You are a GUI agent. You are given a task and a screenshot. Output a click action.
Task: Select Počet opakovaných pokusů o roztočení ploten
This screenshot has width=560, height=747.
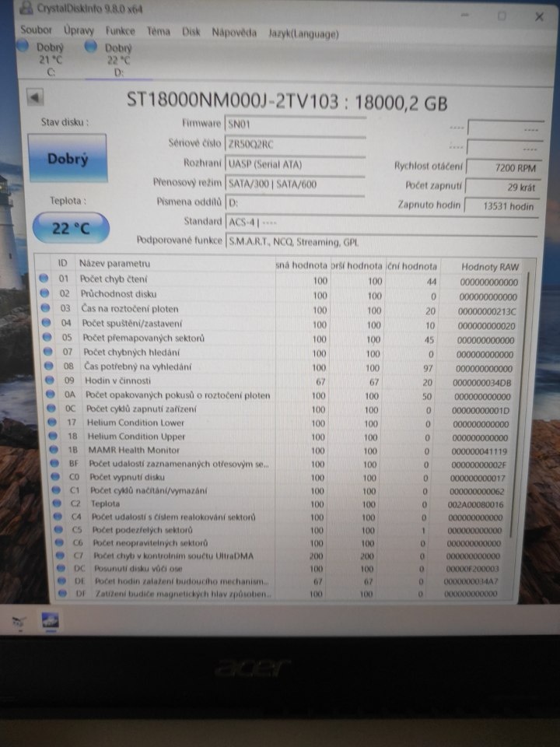(177, 395)
